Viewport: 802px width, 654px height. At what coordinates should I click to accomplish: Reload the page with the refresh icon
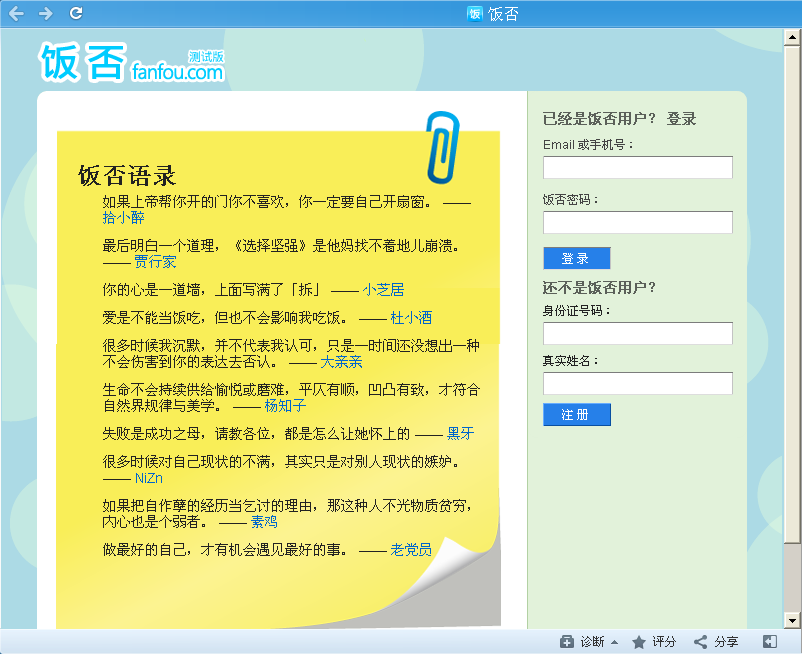[76, 13]
